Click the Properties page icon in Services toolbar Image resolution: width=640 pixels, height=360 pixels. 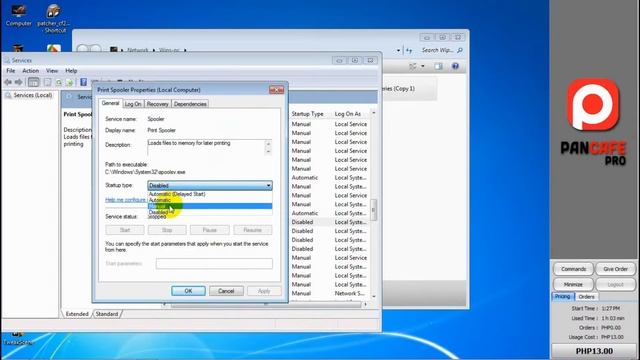(x=47, y=82)
